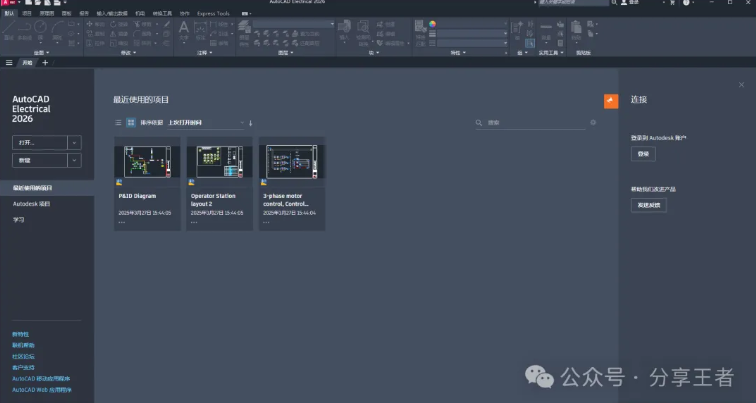Expand the New button dropdown arrow
The height and width of the screenshot is (403, 756).
click(x=74, y=161)
